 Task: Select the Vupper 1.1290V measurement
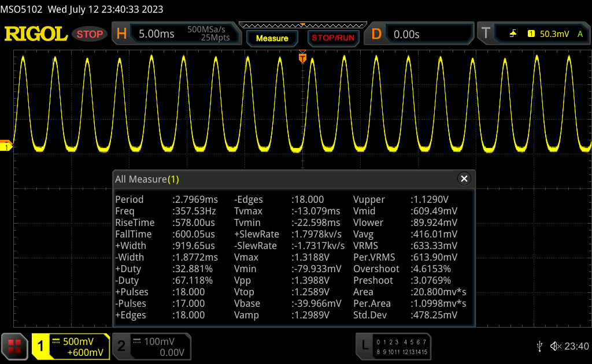pyautogui.click(x=401, y=199)
